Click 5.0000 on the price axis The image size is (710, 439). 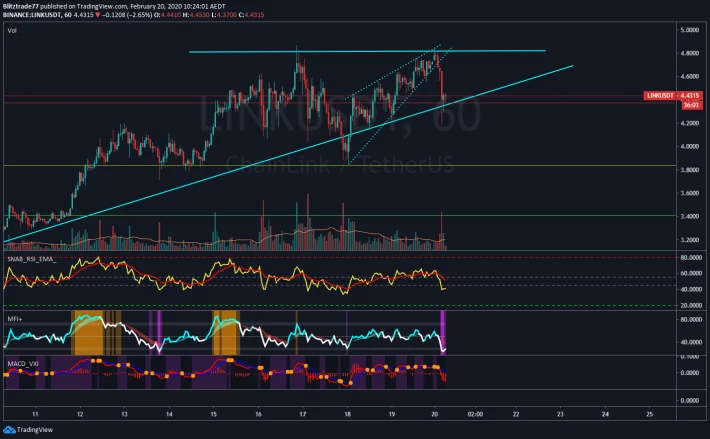pyautogui.click(x=689, y=30)
